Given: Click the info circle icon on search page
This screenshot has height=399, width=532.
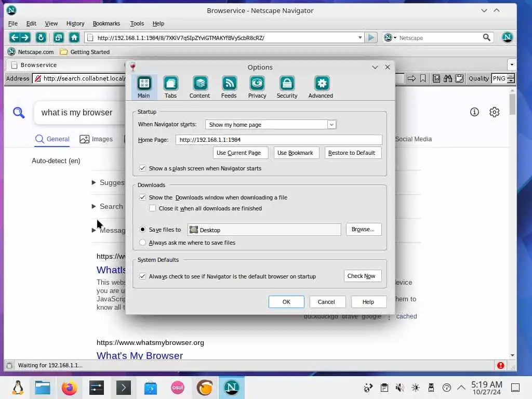Looking at the screenshot, I should 474,112.
